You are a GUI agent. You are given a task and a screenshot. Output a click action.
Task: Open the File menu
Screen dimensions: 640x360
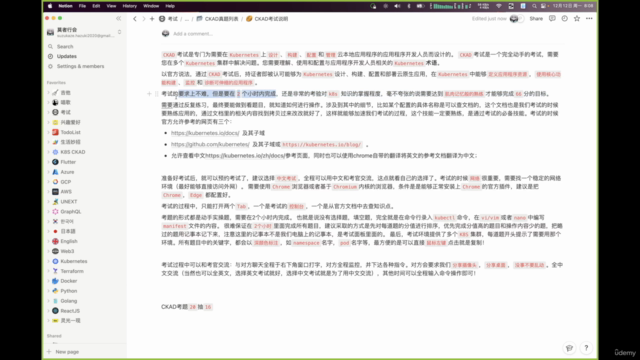82,6
